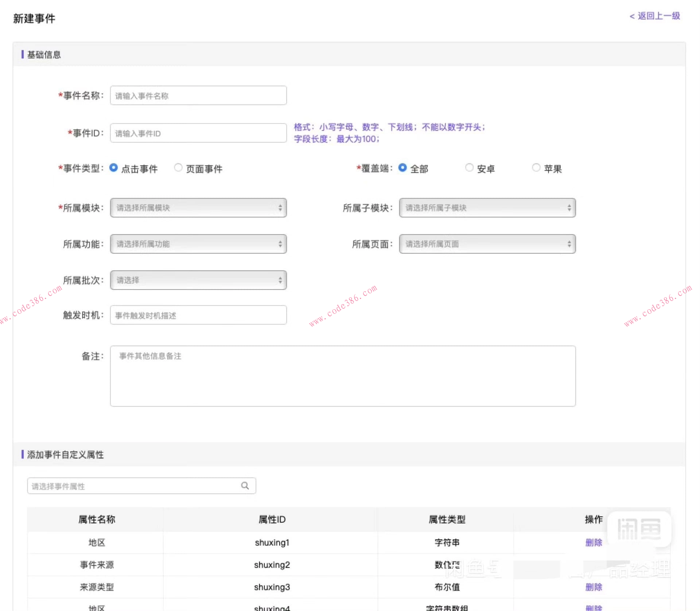Screen dimensions: 700x611
Task: Click the 属性名称 column header
Action: 97,519
